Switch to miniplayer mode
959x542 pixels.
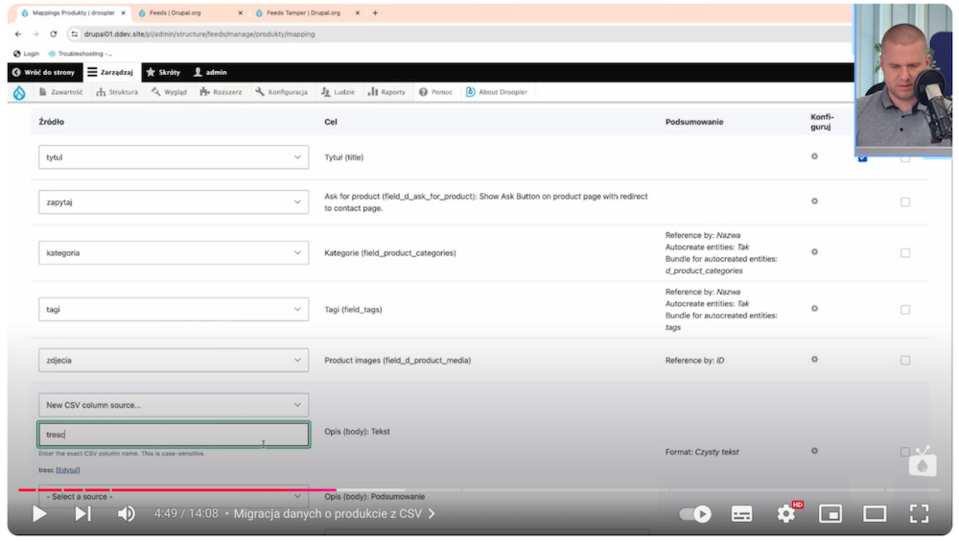point(830,514)
